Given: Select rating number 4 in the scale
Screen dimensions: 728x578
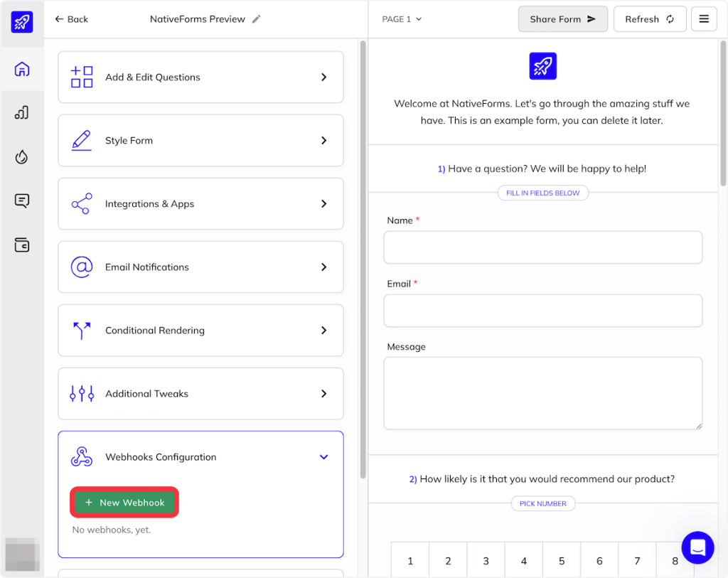Looking at the screenshot, I should 523,561.
